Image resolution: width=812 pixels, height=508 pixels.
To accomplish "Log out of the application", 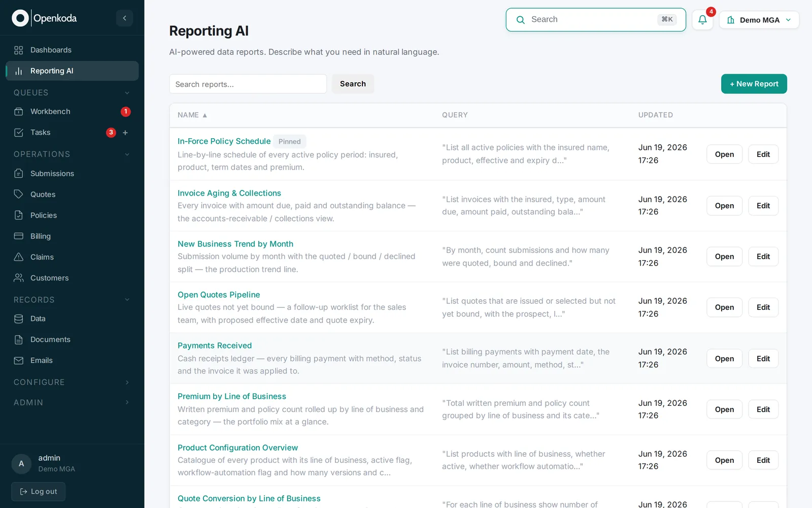I will [39, 491].
